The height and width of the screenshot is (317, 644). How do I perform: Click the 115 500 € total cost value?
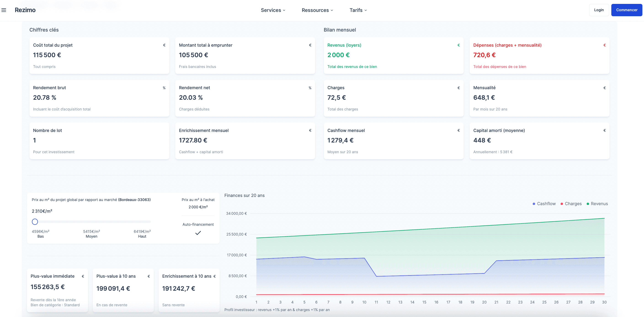click(47, 55)
